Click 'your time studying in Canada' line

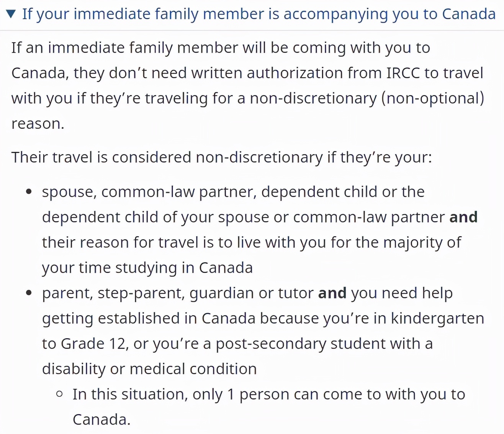[147, 268]
